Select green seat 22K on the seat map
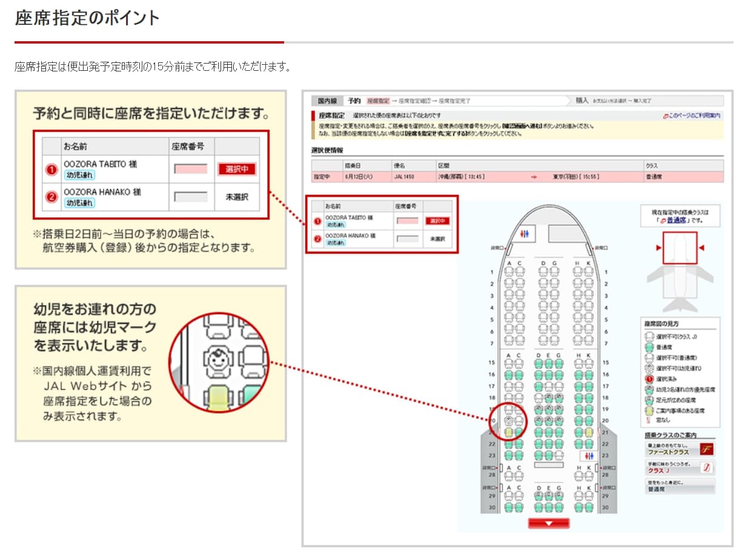This screenshot has height=560, width=750. click(589, 444)
